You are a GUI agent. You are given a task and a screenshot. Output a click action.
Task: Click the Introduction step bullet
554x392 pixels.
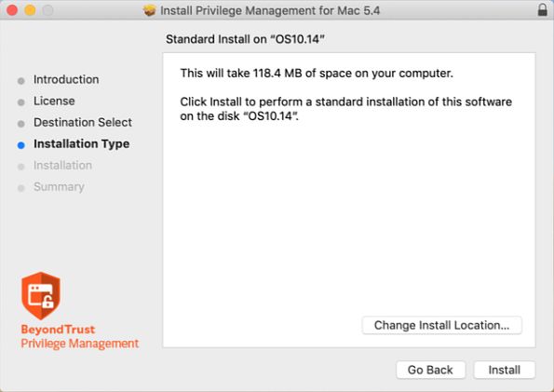[x=21, y=81]
